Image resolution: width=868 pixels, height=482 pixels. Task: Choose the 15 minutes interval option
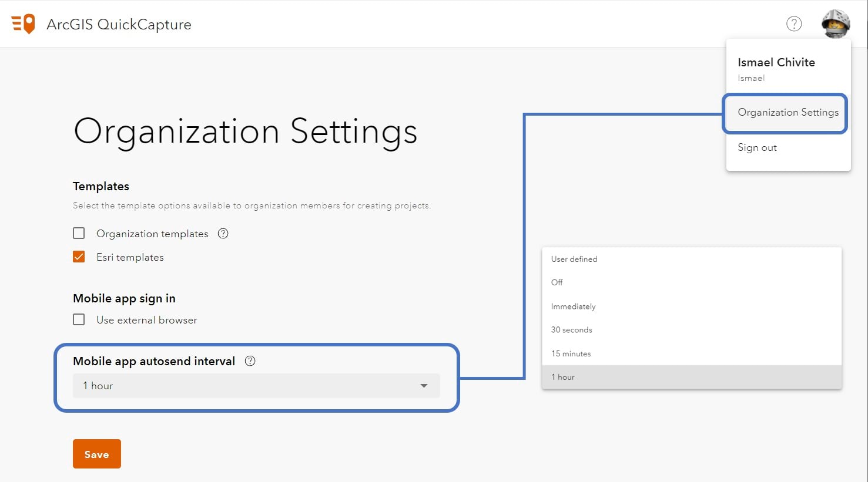[x=570, y=353]
